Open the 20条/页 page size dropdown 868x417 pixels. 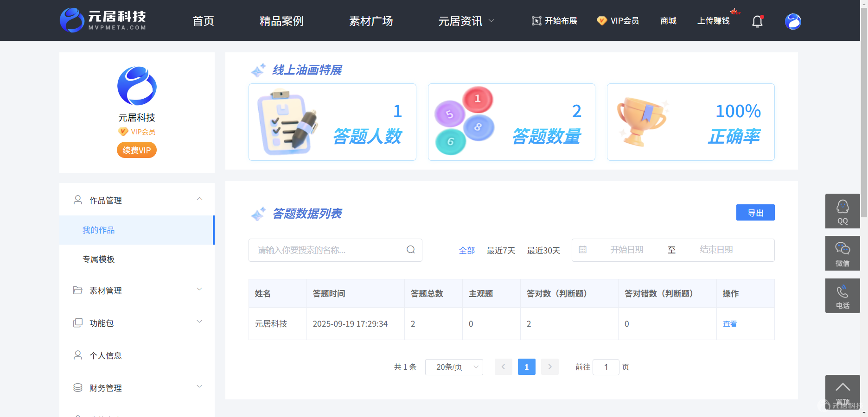point(454,367)
